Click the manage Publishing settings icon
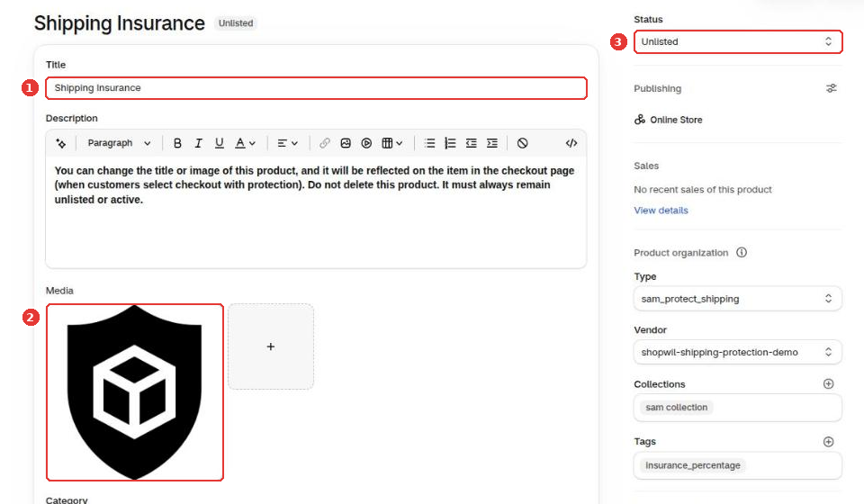864x504 pixels. click(x=831, y=88)
